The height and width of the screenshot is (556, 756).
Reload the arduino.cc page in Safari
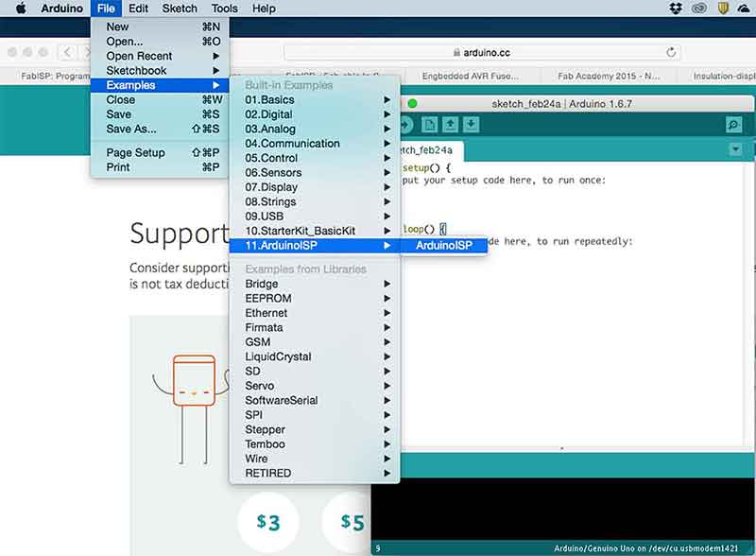click(671, 52)
